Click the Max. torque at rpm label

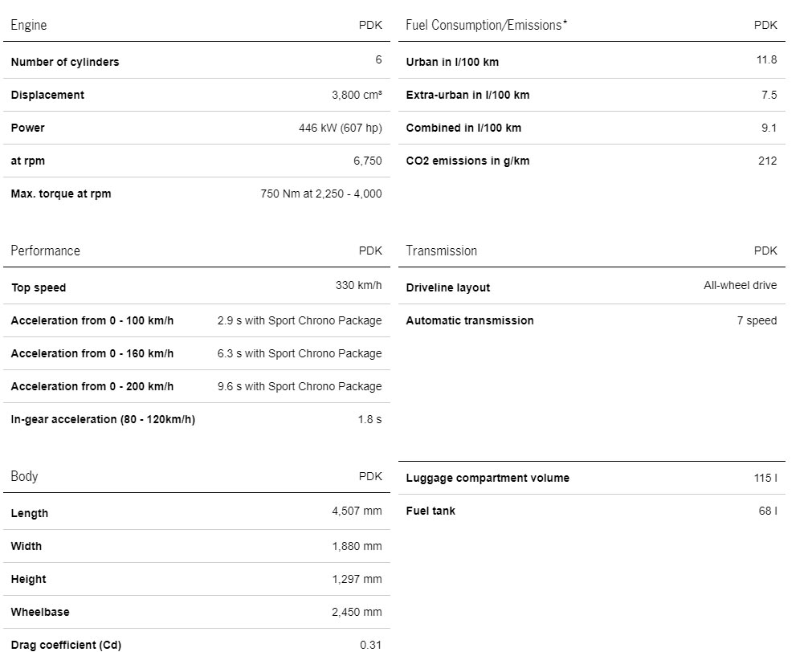[x=61, y=194]
